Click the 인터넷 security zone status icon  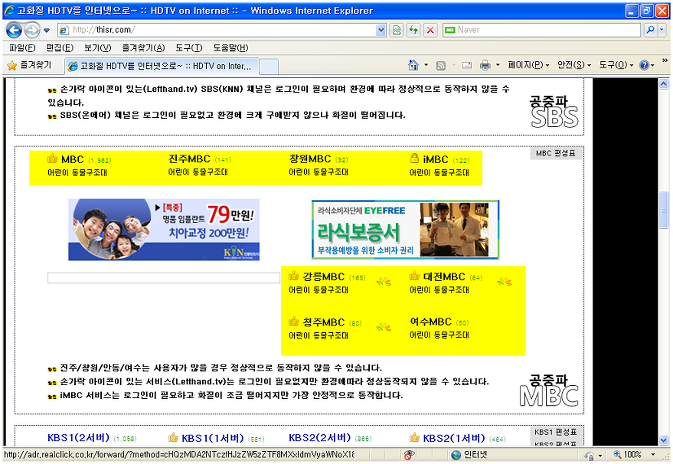[x=456, y=455]
